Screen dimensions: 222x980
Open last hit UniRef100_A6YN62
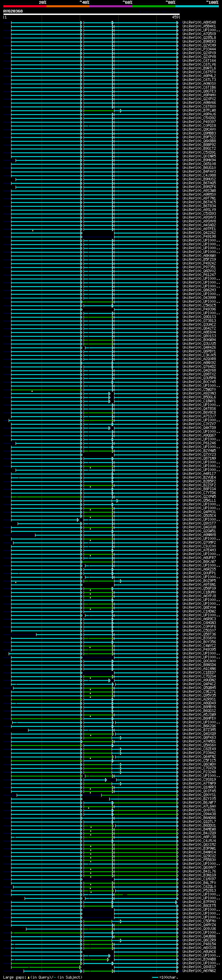[x=199, y=971]
